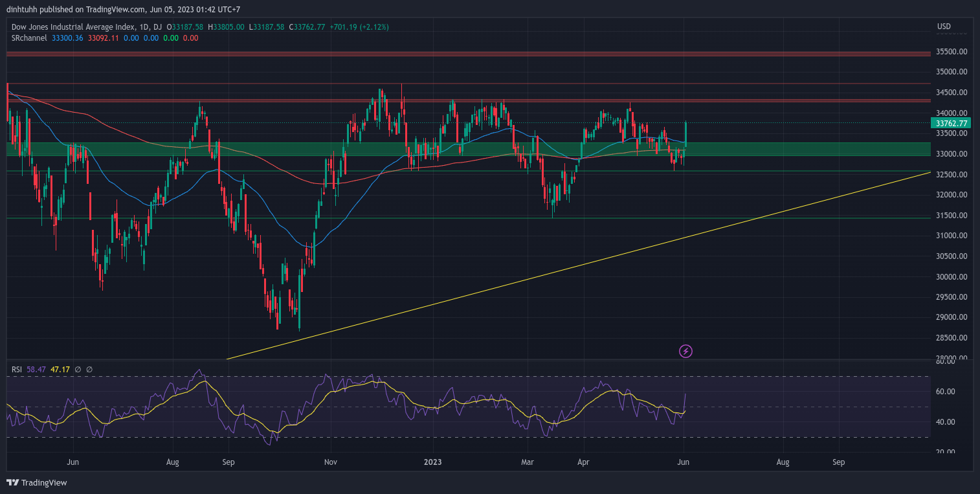The image size is (980, 494).
Task: Click the 35000.00 price axis label
Action: pos(952,72)
